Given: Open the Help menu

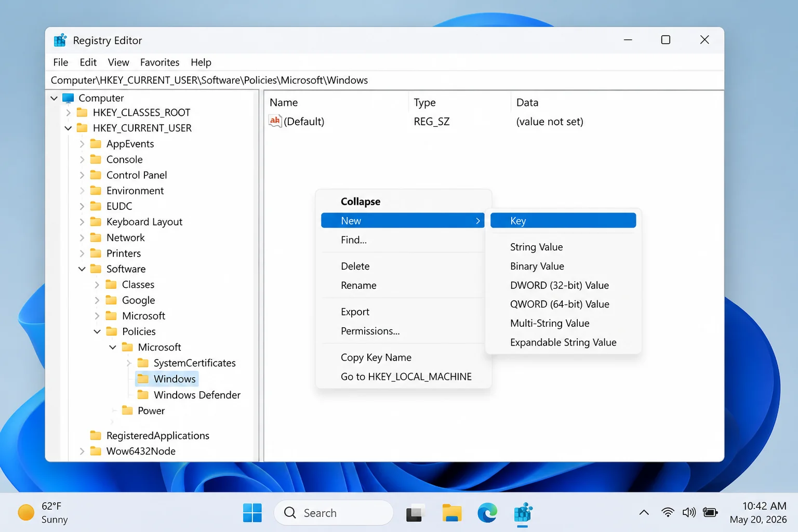Looking at the screenshot, I should 201,62.
